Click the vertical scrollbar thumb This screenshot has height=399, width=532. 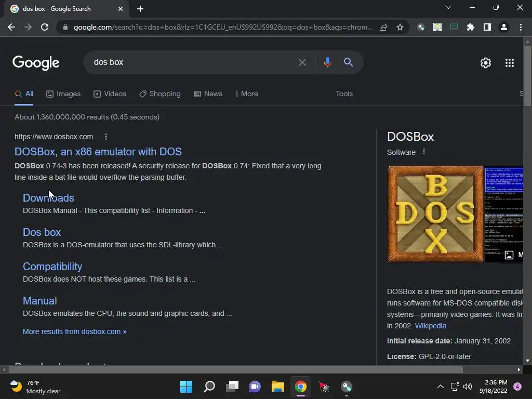coord(527,76)
